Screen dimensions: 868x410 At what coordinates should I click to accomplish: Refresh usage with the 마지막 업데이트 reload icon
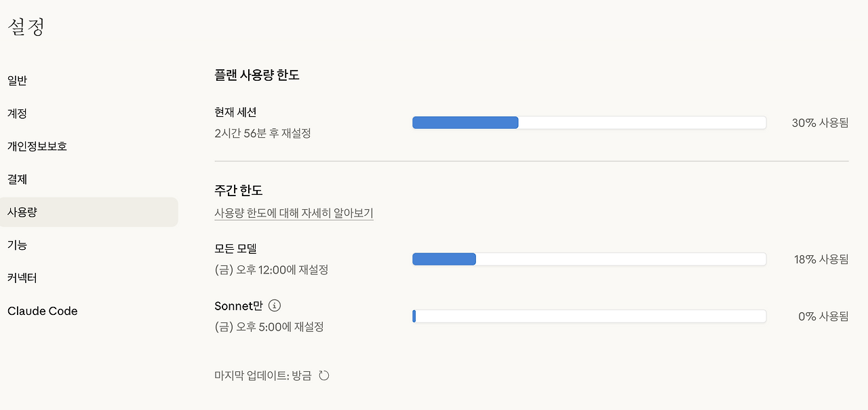(324, 375)
